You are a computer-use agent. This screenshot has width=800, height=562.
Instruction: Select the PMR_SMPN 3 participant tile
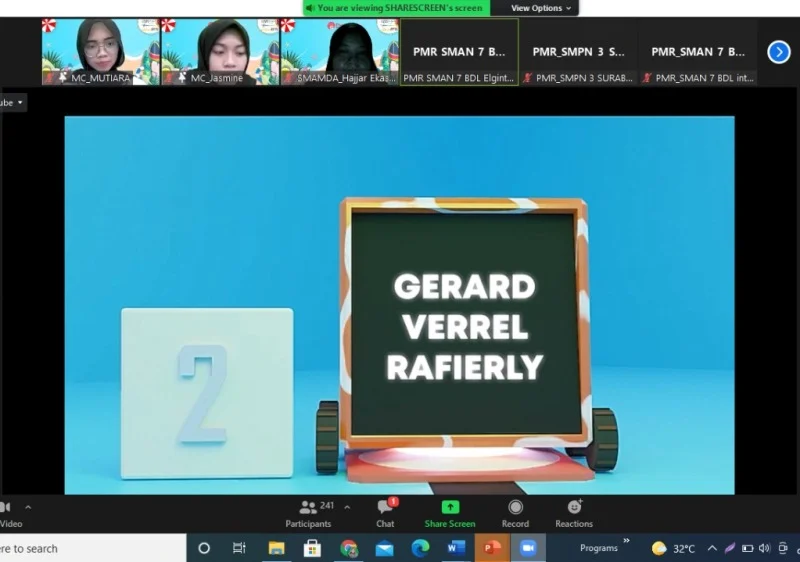tap(578, 52)
